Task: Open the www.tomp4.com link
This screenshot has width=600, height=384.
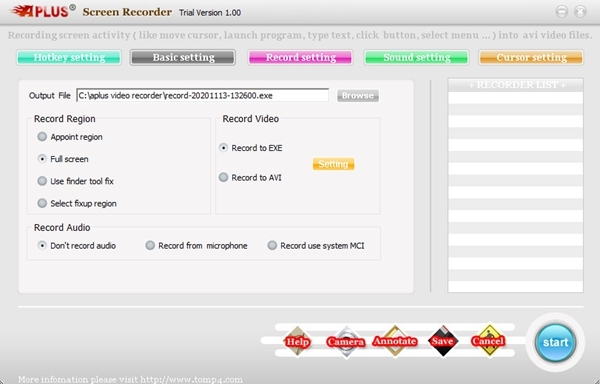Action: [191, 380]
